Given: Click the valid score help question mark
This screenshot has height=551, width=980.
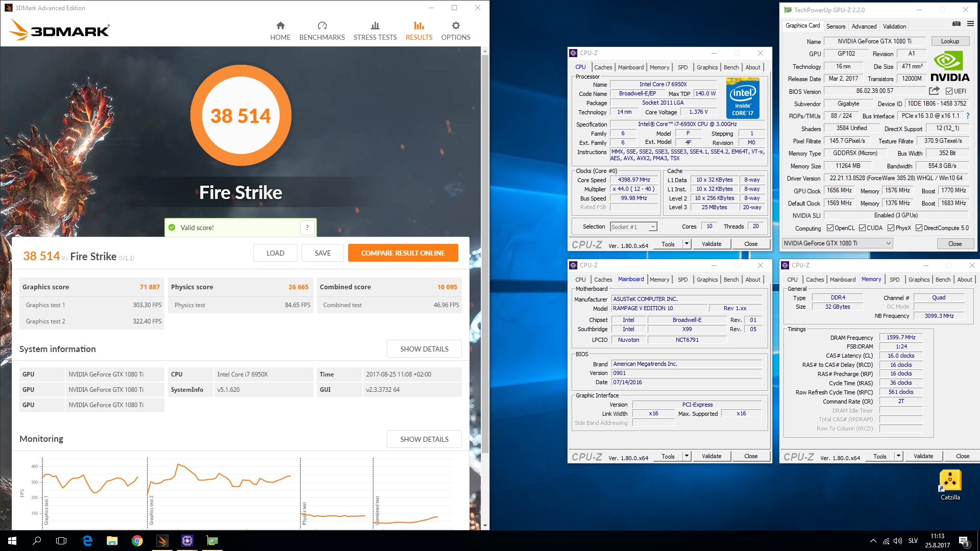Looking at the screenshot, I should click(307, 228).
